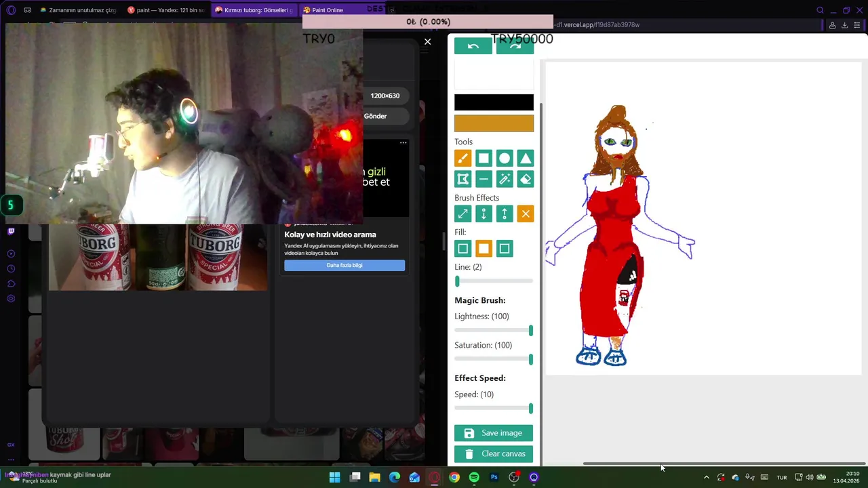This screenshot has width=868, height=488.
Task: Click the redo arrow button
Action: coord(515,46)
